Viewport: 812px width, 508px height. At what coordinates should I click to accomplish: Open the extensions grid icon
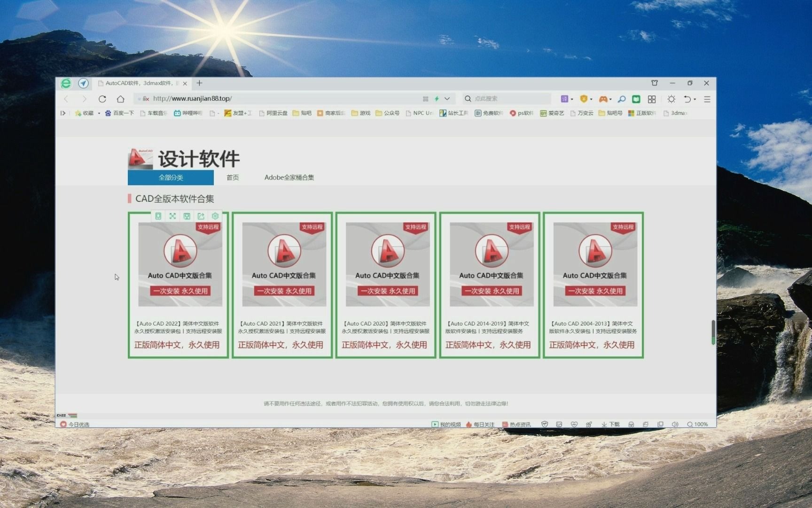[652, 99]
